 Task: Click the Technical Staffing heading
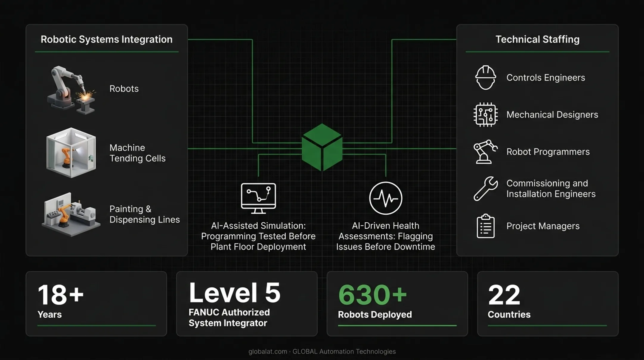[x=537, y=39]
